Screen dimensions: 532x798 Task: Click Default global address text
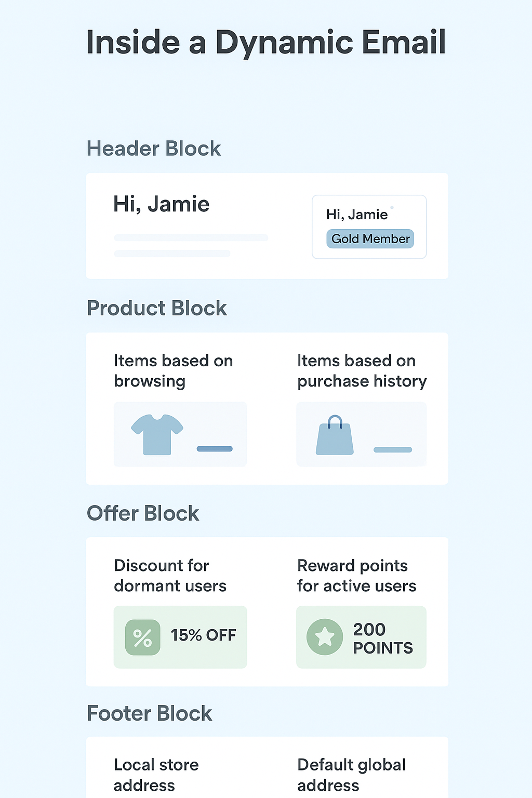(x=351, y=775)
